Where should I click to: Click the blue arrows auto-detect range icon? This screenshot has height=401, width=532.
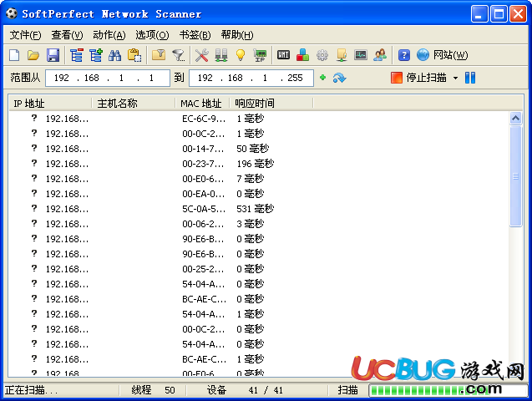coord(339,78)
